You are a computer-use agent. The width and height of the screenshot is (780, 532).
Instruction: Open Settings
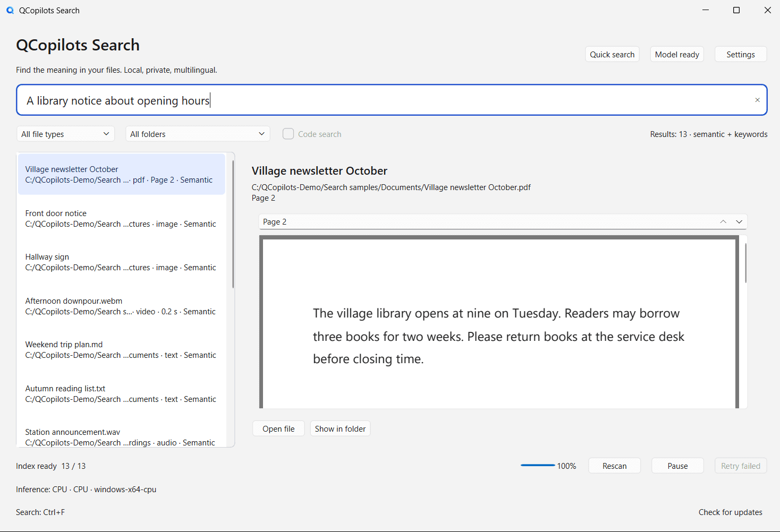(x=741, y=54)
